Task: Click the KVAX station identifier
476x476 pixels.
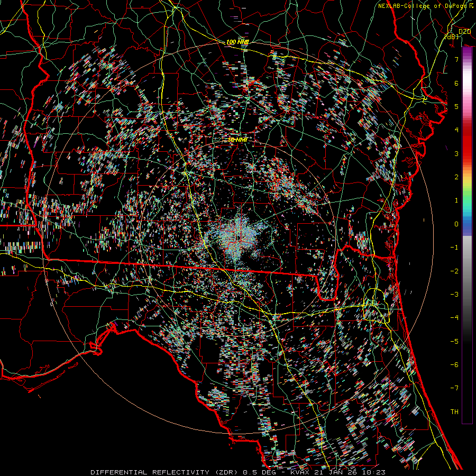Action: [x=300, y=472]
